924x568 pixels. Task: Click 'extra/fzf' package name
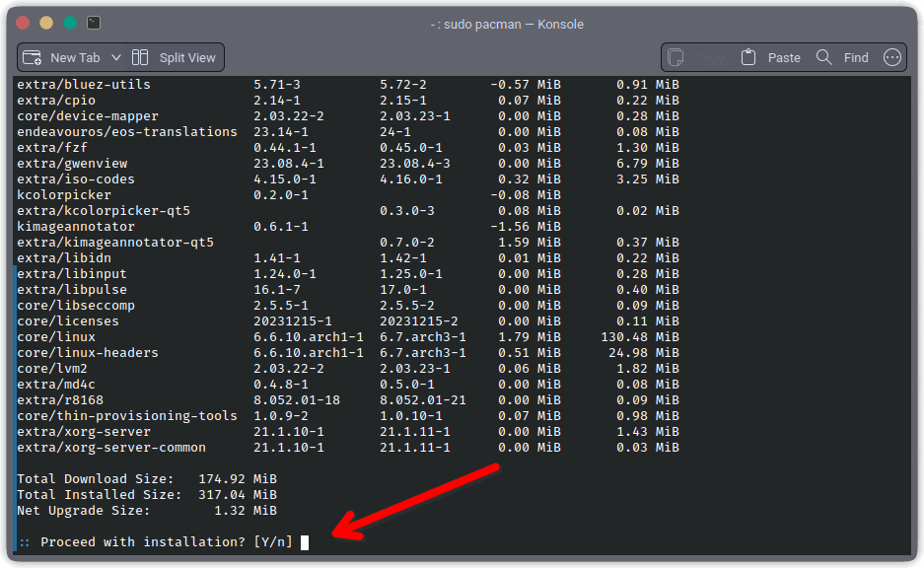click(x=52, y=147)
